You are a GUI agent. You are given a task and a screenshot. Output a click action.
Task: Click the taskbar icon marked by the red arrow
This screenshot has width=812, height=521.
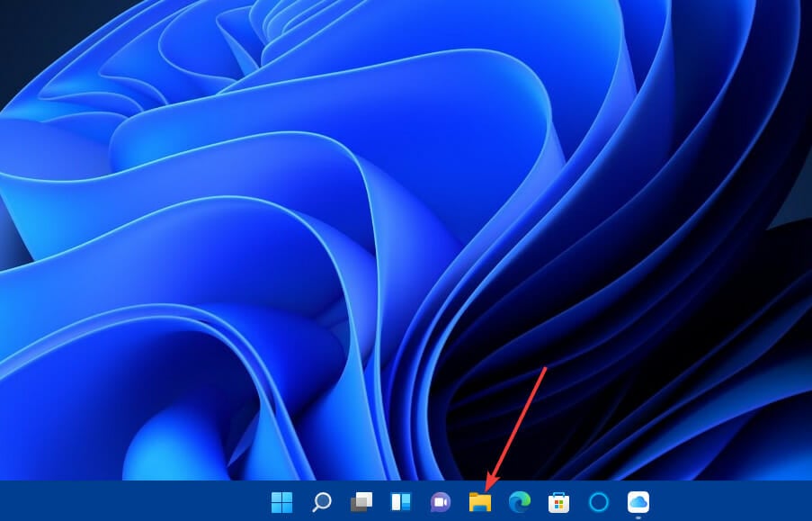tap(479, 501)
